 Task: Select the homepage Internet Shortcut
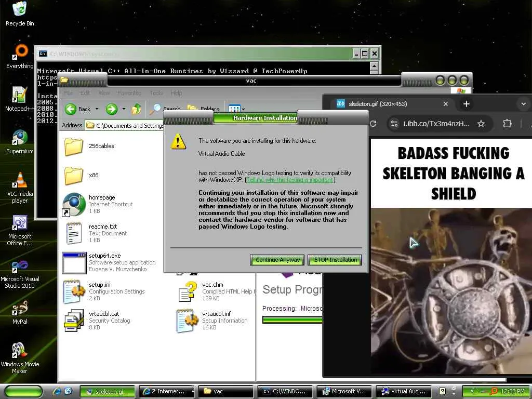point(98,204)
